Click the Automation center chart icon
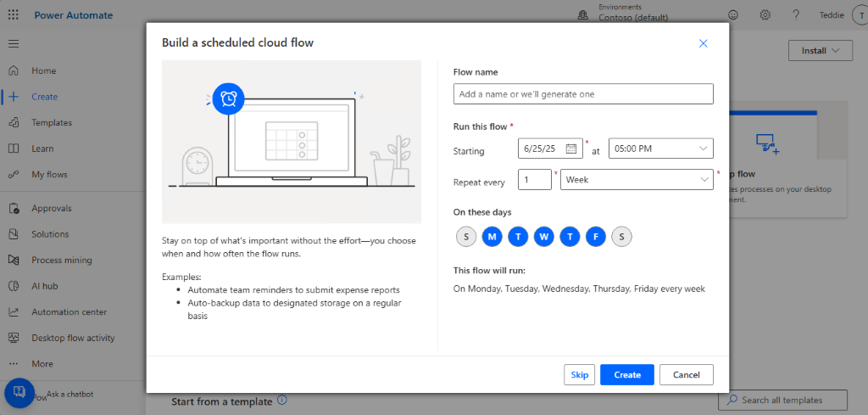 pos(14,312)
